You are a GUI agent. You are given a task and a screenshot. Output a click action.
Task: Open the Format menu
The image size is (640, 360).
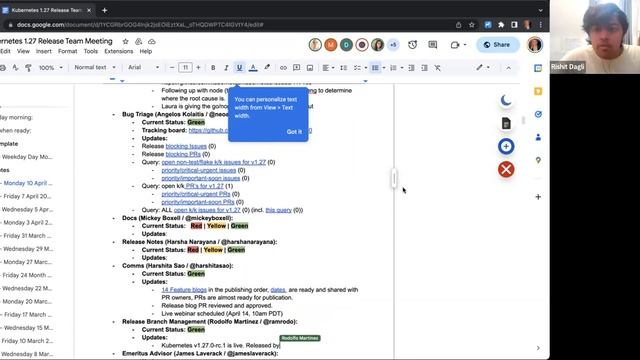(x=67, y=51)
